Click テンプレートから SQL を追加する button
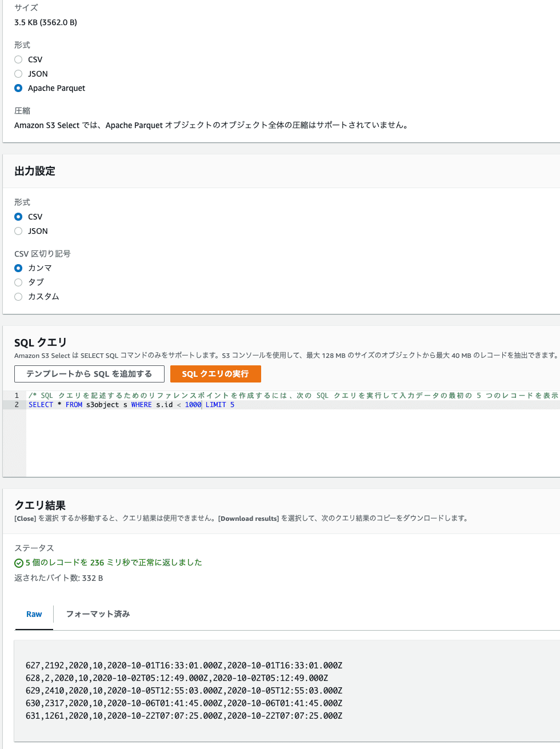Viewport: 560px width, 749px height. pyautogui.click(x=89, y=374)
